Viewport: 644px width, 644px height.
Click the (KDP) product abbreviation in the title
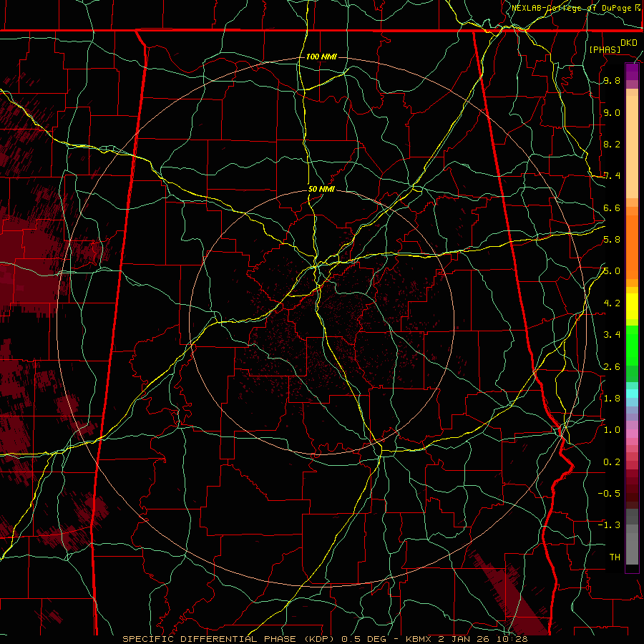pos(319,639)
